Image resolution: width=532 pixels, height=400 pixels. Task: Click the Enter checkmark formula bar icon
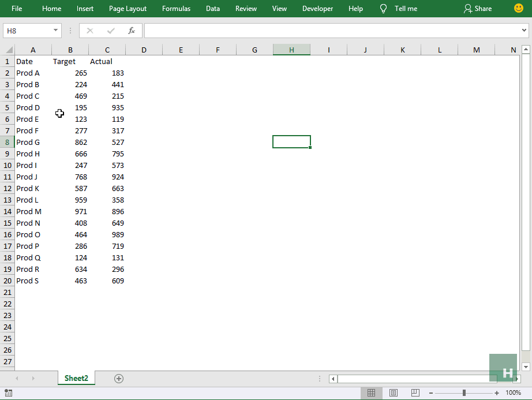click(111, 31)
